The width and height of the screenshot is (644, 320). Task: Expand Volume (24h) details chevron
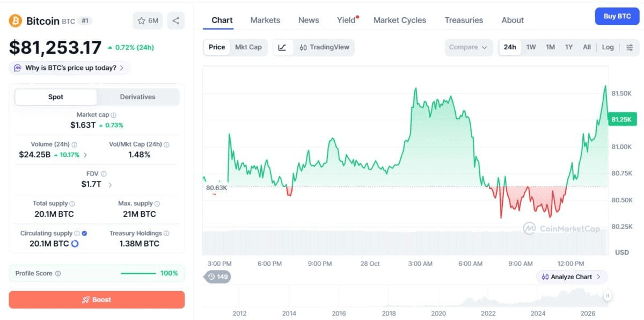tap(85, 155)
